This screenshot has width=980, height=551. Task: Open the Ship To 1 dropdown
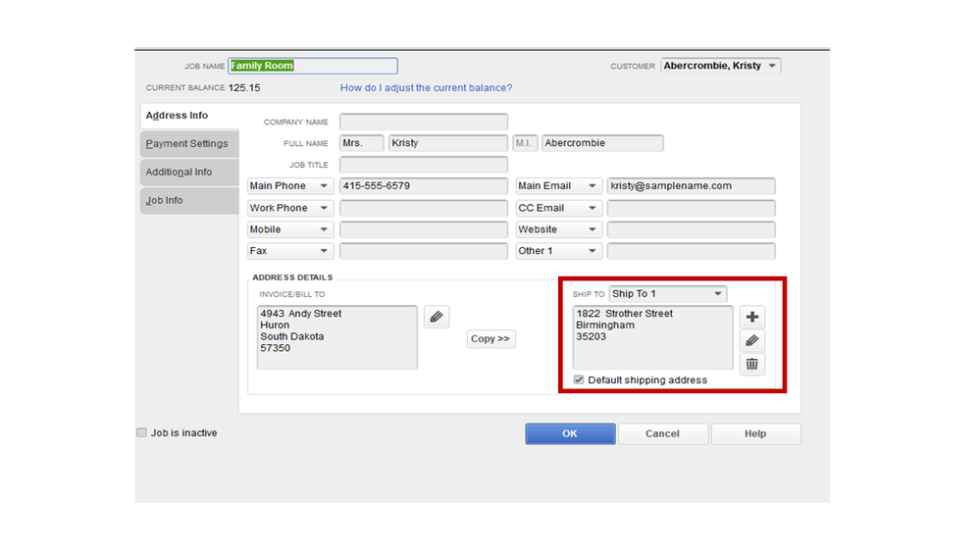(x=667, y=293)
